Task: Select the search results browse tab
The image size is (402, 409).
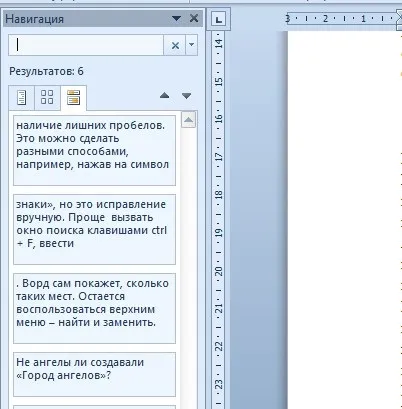Action: (x=73, y=98)
